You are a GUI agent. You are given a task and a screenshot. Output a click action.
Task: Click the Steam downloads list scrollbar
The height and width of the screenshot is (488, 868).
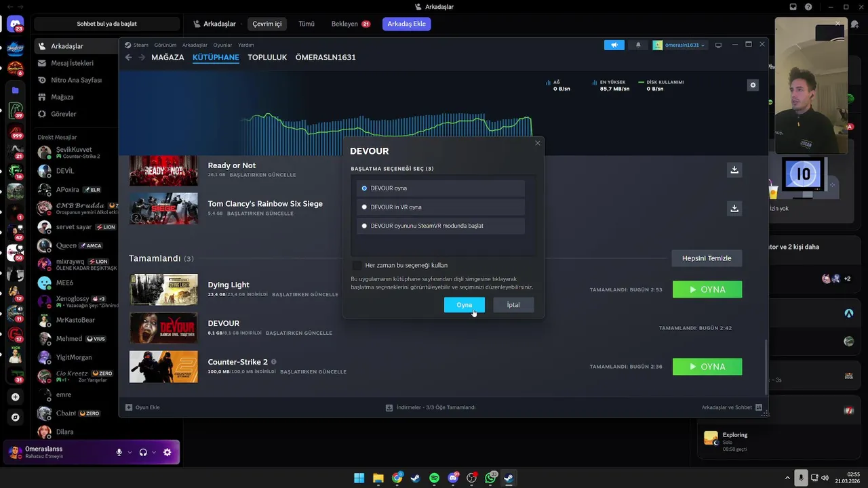[766, 366]
